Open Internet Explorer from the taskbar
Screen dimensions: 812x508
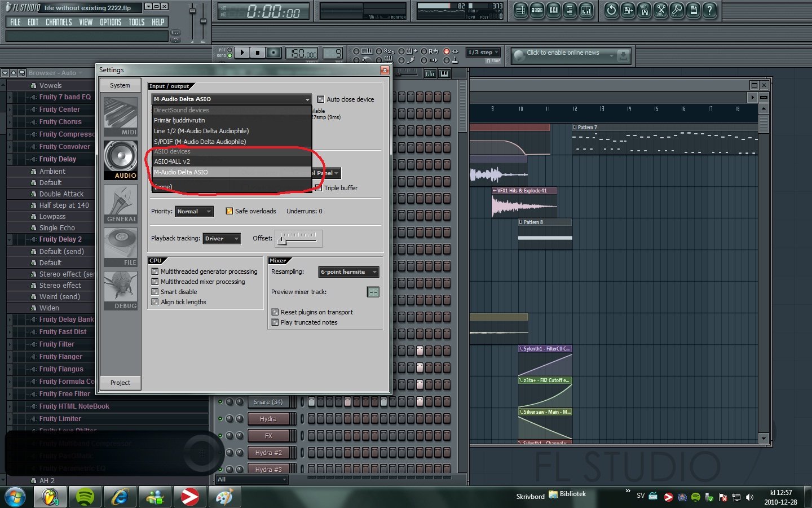pyautogui.click(x=120, y=497)
